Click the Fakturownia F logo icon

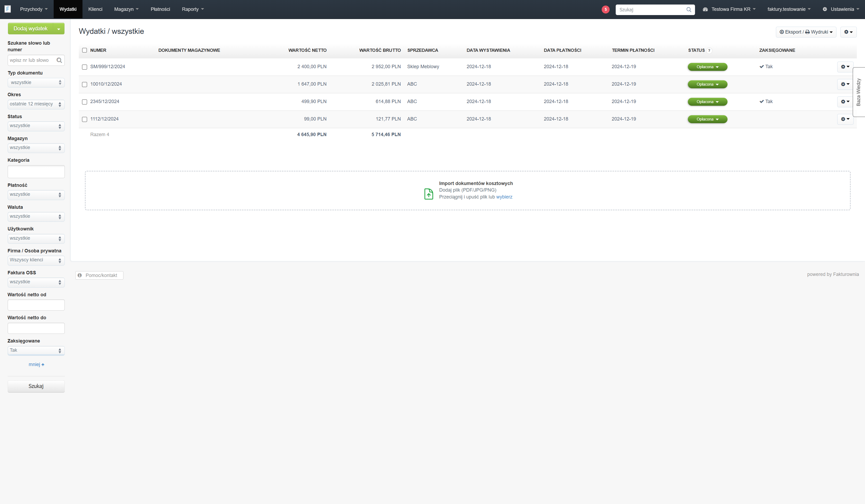click(8, 9)
